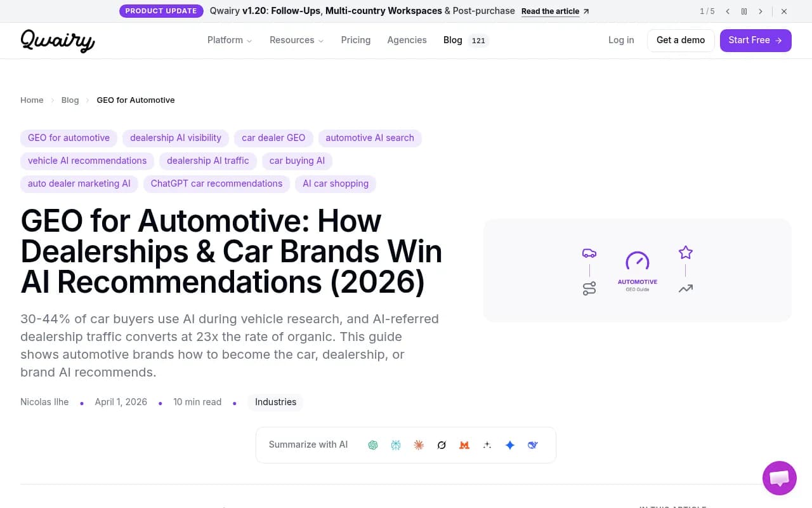Go to Home breadcrumb

[32, 100]
